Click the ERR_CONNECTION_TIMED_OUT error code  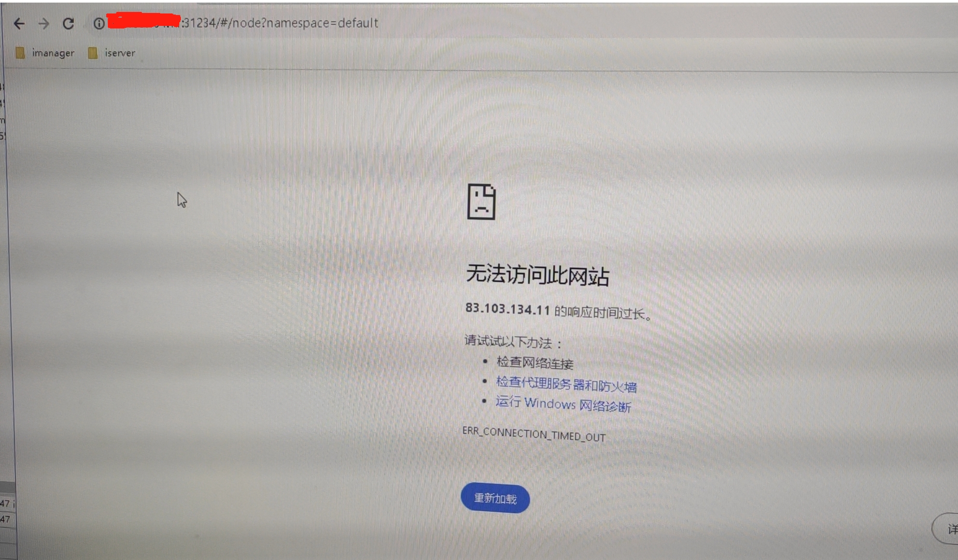click(533, 434)
